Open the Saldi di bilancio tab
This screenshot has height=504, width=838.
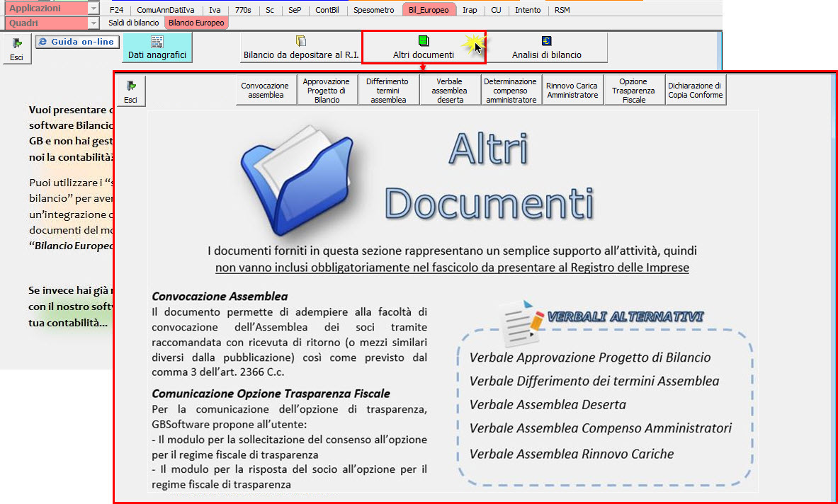tap(134, 23)
